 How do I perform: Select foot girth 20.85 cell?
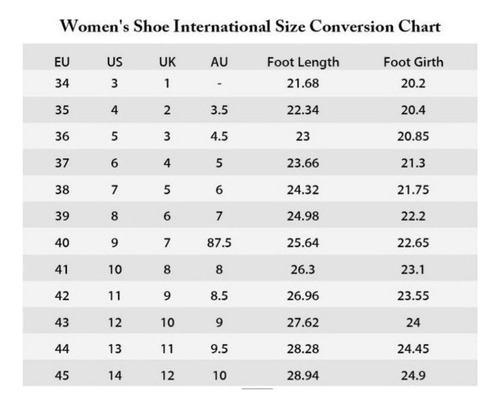(413, 136)
